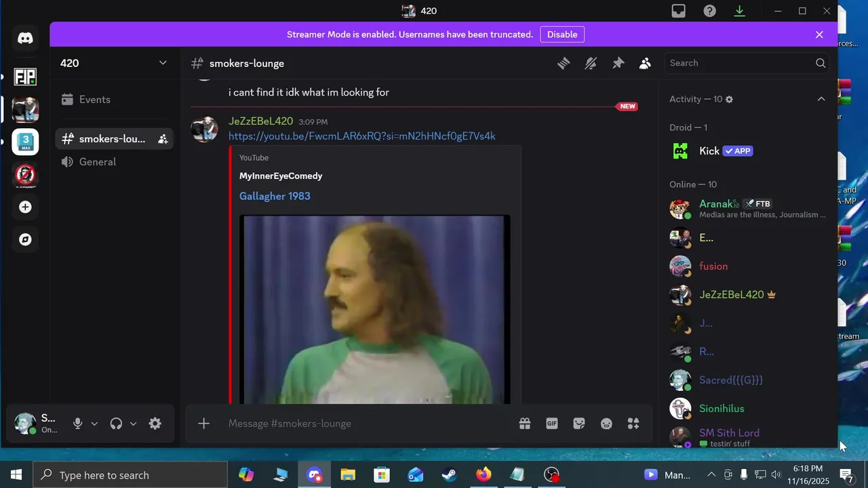
Task: Open SM Sith Lord member profile
Action: point(748,436)
